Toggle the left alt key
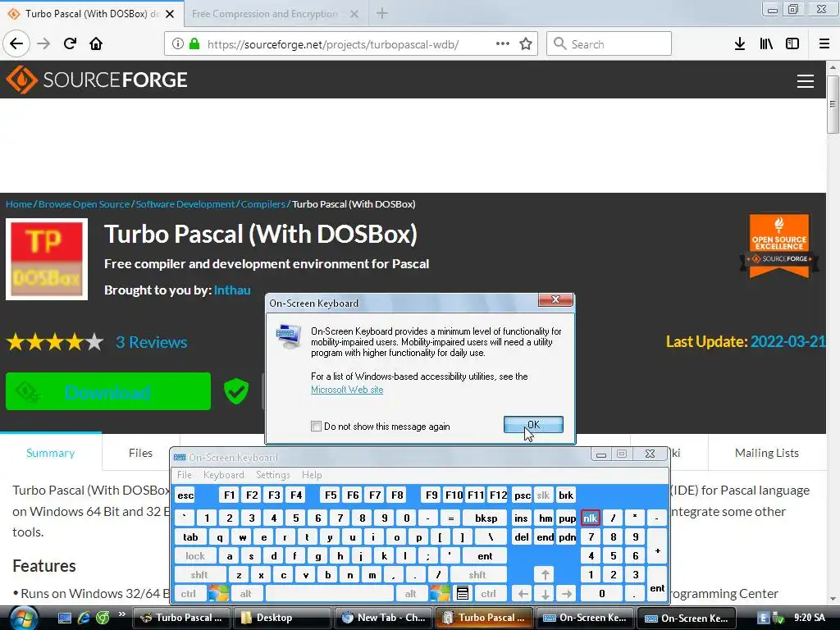 [x=246, y=594]
